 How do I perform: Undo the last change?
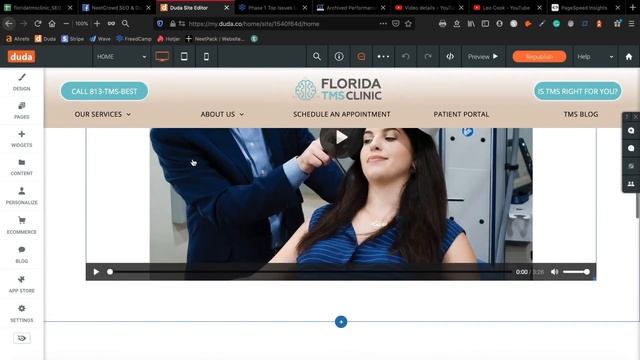(405, 56)
